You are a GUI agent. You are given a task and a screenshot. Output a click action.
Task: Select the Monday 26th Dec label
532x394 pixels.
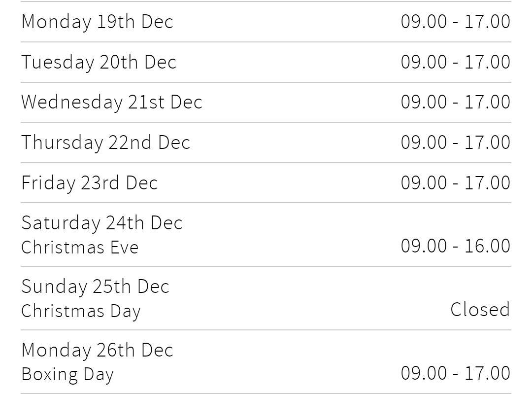pyautogui.click(x=97, y=350)
